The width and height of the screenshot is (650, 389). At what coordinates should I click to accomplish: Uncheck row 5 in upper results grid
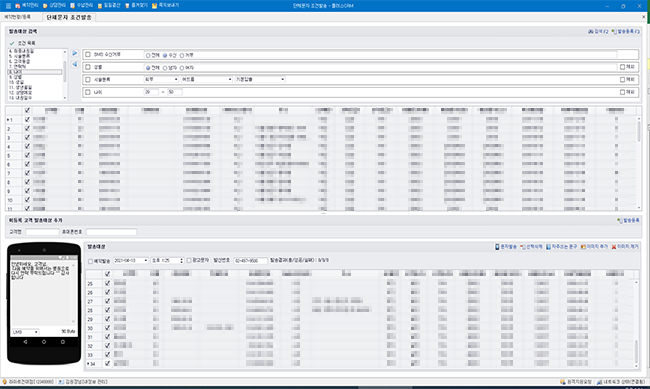[27, 155]
